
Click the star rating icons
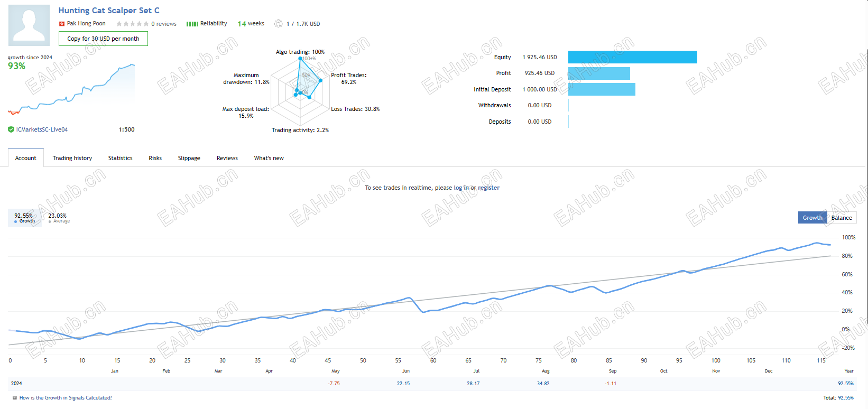[x=133, y=24]
